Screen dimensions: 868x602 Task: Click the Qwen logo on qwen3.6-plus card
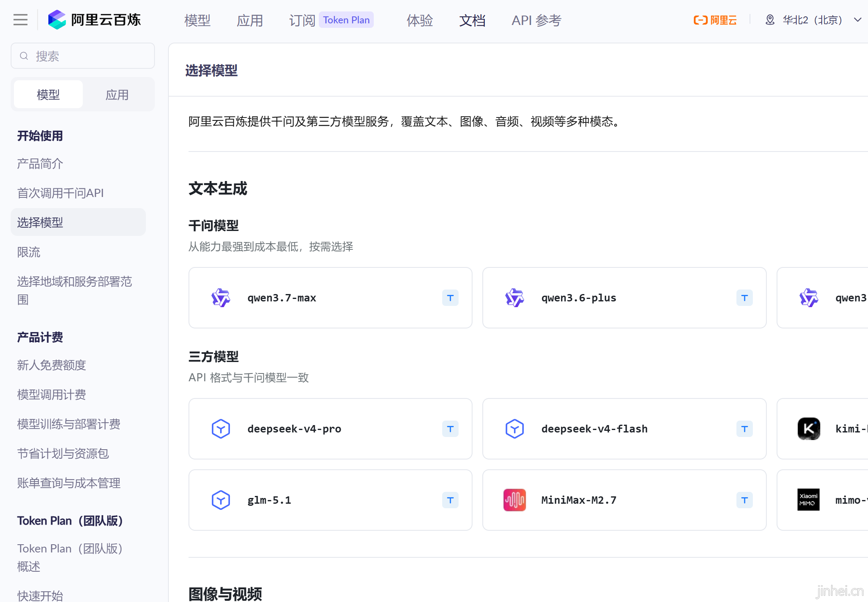pyautogui.click(x=515, y=298)
